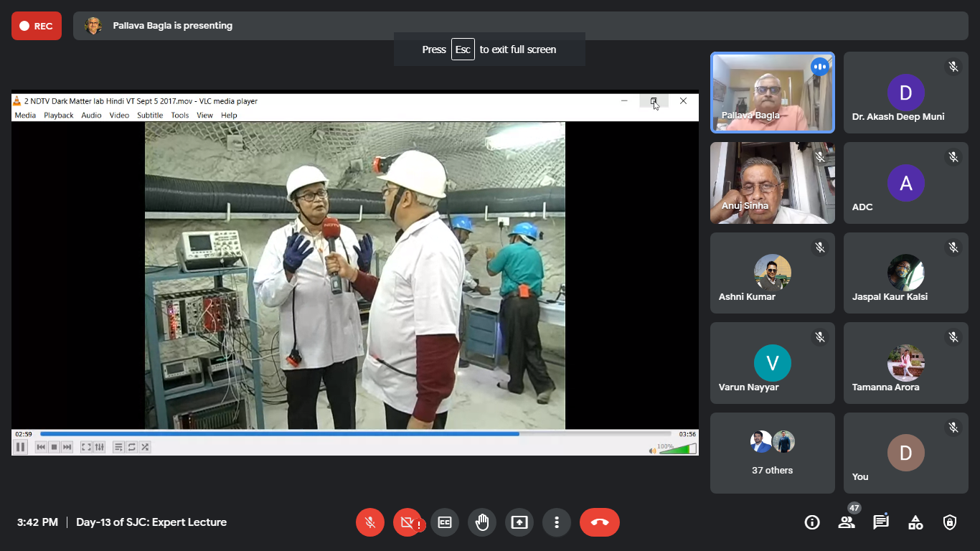Open VLC Video menu

pyautogui.click(x=119, y=115)
